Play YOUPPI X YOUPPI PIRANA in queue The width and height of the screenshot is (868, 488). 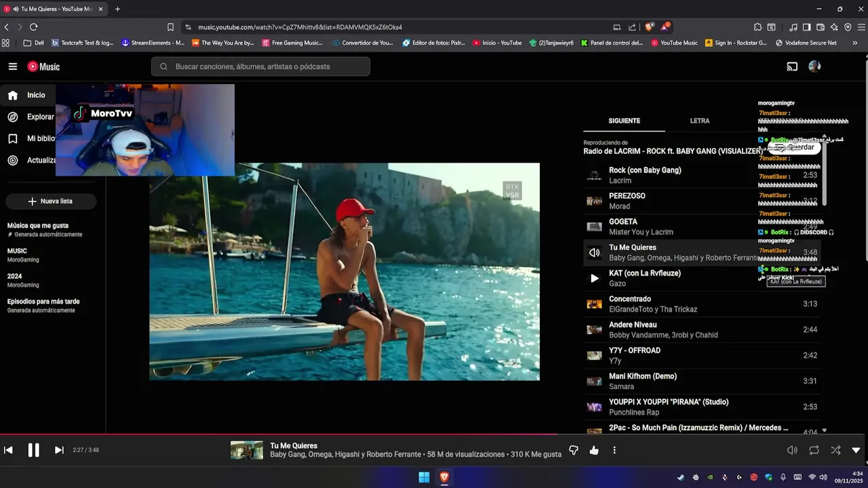click(702, 407)
